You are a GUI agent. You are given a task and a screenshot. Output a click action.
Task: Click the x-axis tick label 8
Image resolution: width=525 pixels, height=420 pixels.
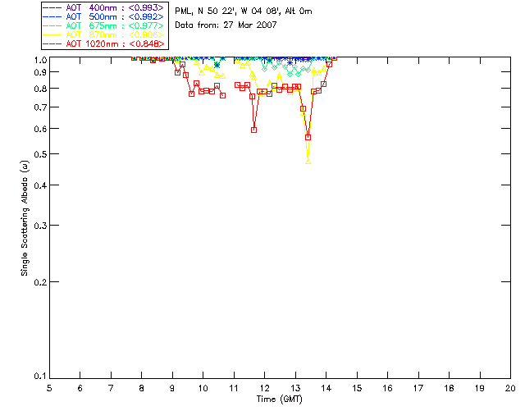[x=142, y=389]
